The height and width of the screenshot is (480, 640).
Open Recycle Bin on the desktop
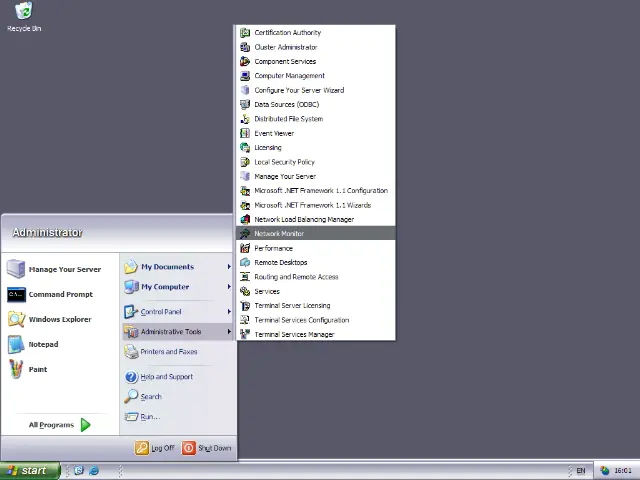point(24,18)
